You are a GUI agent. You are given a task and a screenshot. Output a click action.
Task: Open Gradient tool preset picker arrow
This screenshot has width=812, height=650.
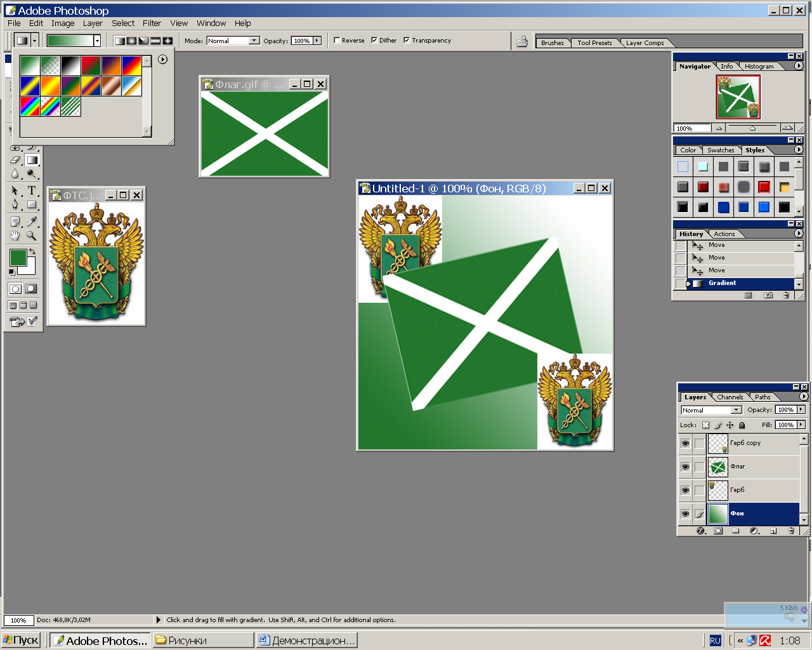click(x=35, y=41)
